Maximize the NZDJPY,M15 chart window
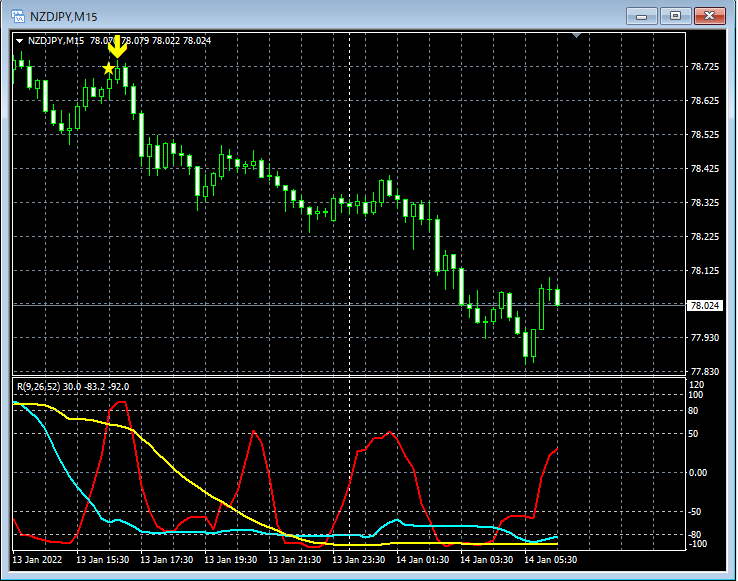 pyautogui.click(x=675, y=16)
